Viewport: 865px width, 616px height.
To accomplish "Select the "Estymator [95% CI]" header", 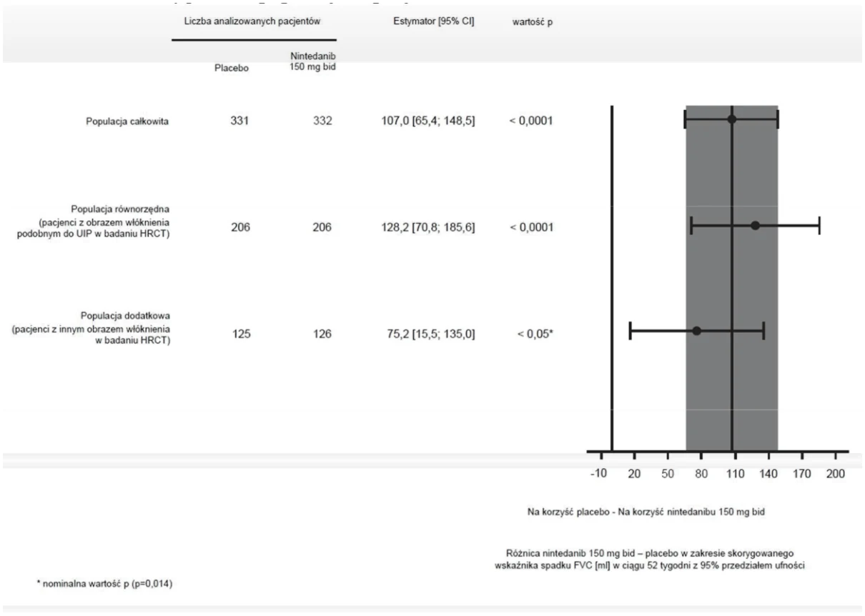I will click(x=435, y=22).
